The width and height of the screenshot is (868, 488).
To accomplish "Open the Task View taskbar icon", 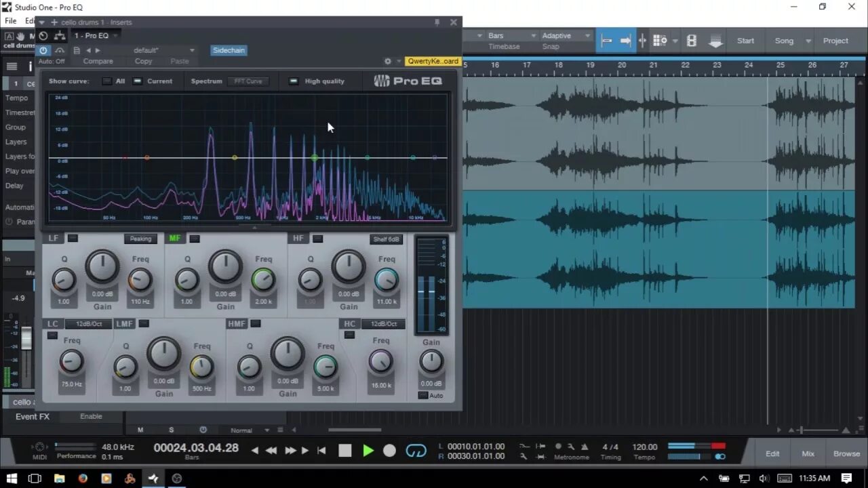I will click(x=35, y=478).
